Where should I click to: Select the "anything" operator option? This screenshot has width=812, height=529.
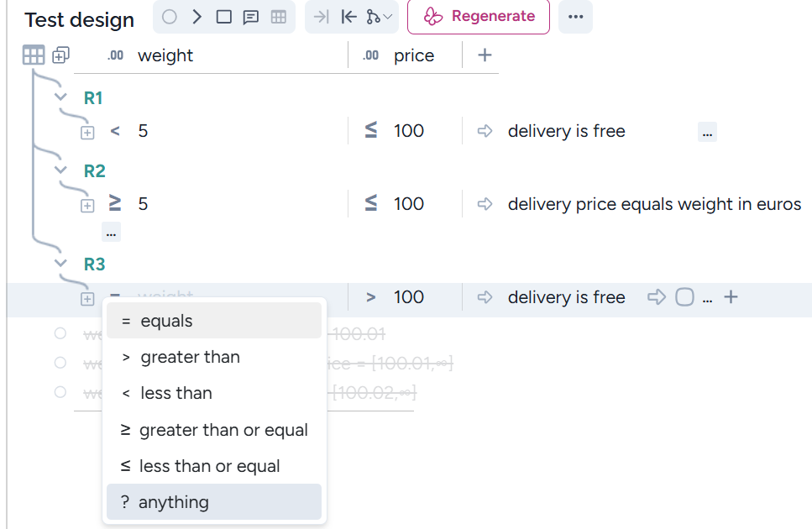point(214,502)
